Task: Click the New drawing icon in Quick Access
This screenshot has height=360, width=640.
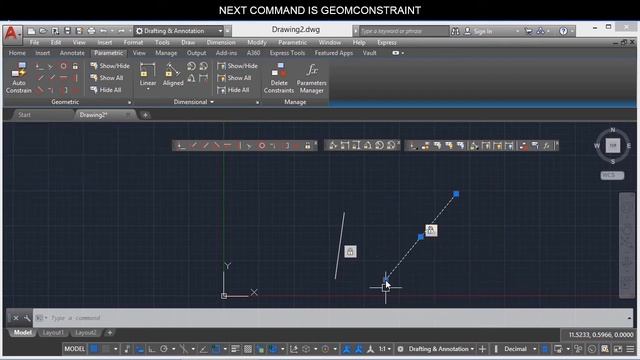Action: coord(31,31)
